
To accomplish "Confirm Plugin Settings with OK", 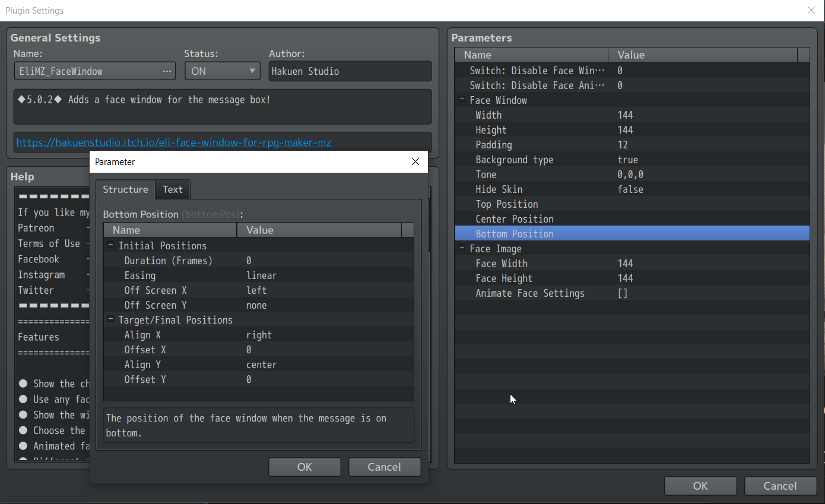I will 700,486.
